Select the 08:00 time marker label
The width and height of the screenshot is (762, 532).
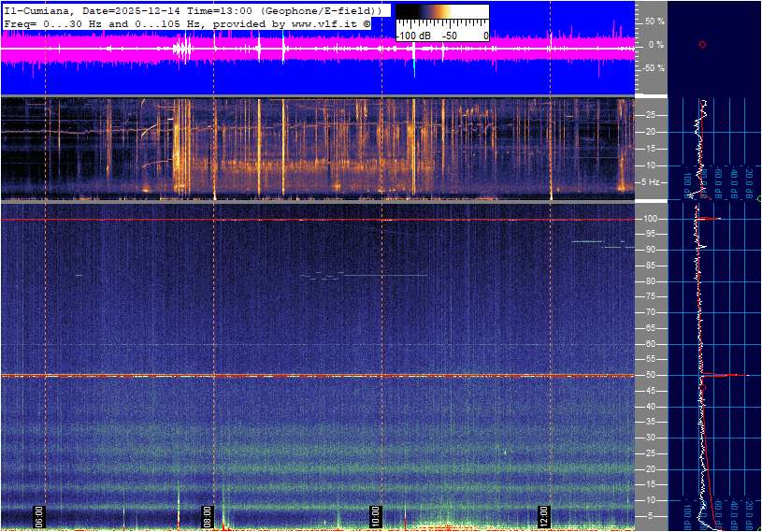[x=208, y=515]
